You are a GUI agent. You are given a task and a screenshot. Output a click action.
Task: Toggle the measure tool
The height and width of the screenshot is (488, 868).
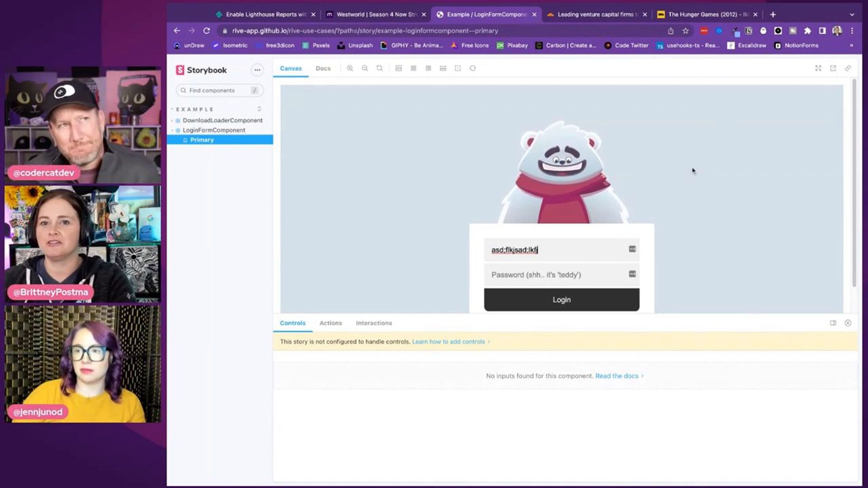[443, 68]
